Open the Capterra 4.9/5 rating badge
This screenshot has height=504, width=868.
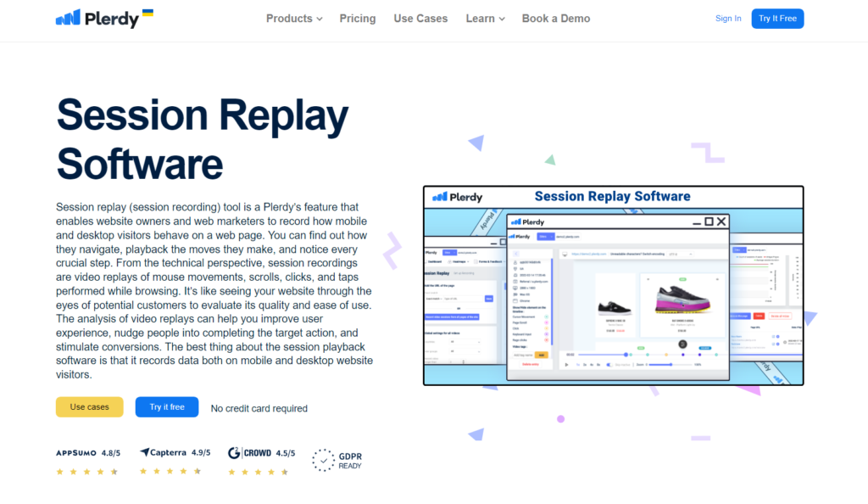[175, 462]
